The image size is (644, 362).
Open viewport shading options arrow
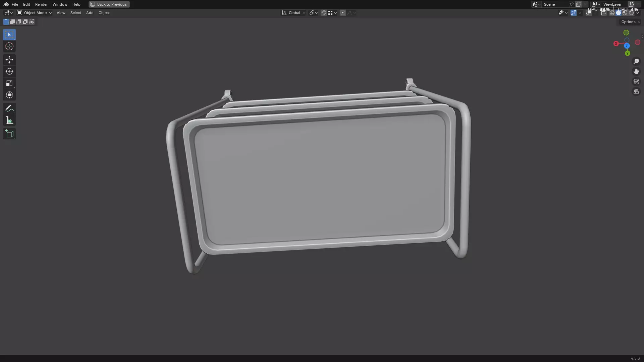point(638,13)
